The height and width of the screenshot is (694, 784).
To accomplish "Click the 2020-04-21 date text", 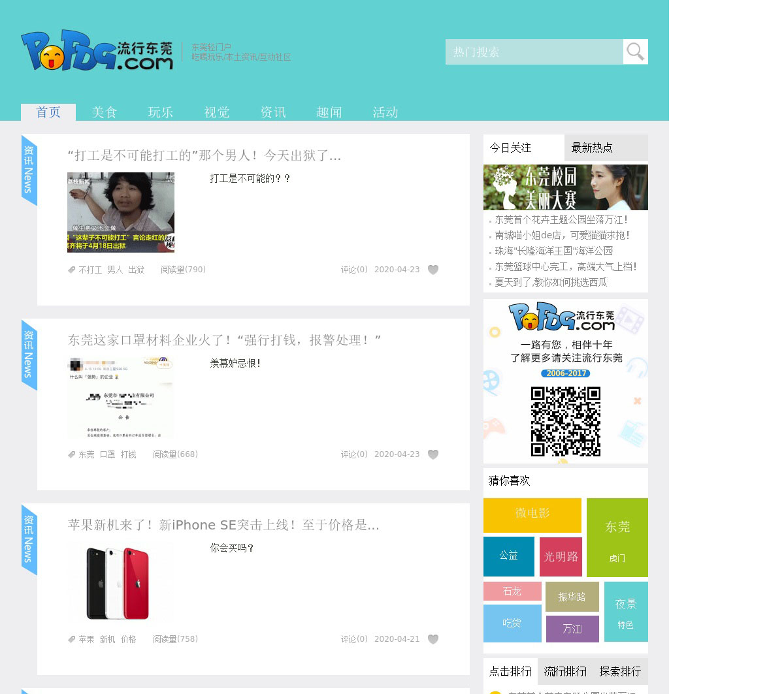I will (x=397, y=639).
